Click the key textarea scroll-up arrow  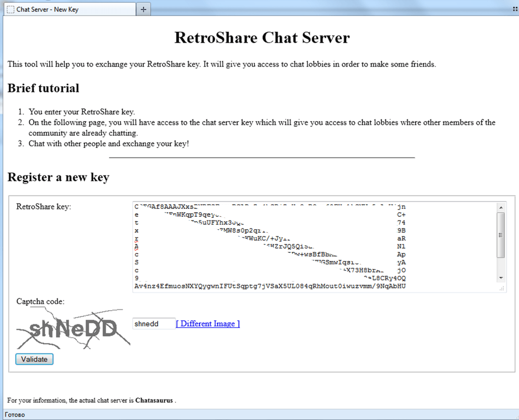click(x=501, y=207)
